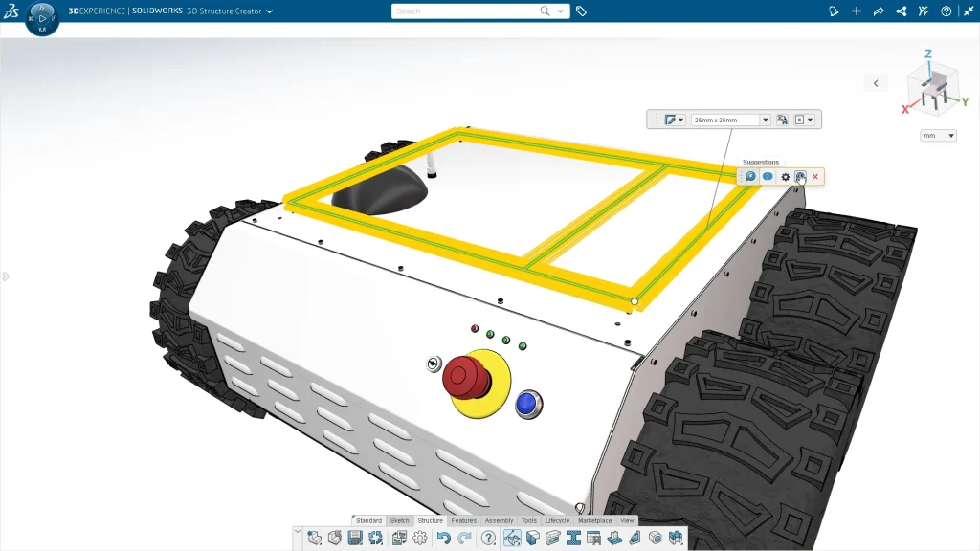Click the Share arrow icon in the top bar
The height and width of the screenshot is (551, 980).
(x=879, y=11)
